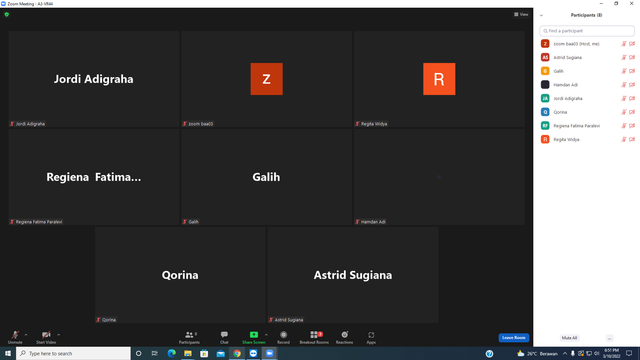Viewport: 640px width, 360px height.
Task: Click Hamdan Adi video tile
Action: (x=439, y=177)
